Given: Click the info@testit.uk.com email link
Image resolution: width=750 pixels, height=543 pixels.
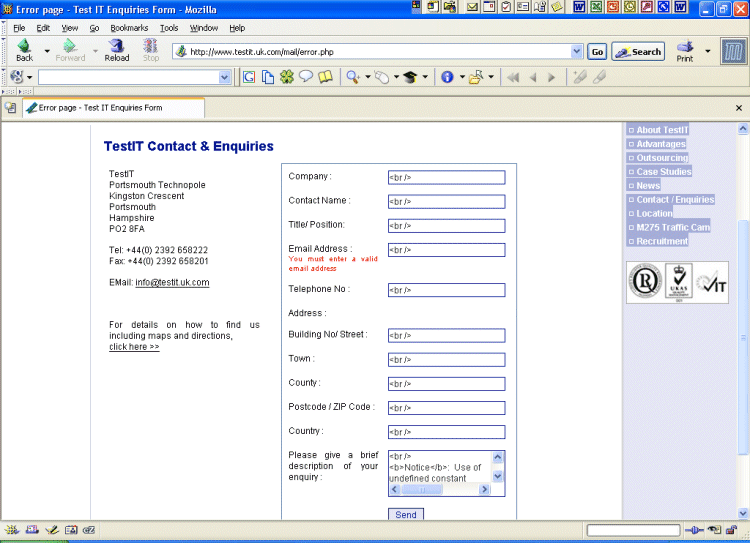Looking at the screenshot, I should (172, 282).
